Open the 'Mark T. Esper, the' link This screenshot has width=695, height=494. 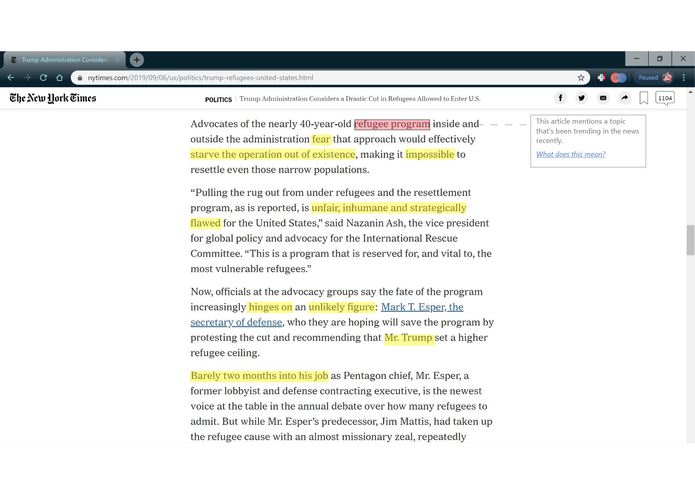(x=422, y=307)
